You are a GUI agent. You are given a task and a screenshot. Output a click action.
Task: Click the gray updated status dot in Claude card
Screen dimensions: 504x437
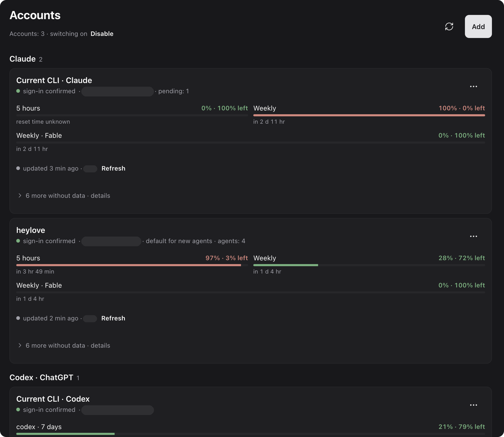point(18,168)
